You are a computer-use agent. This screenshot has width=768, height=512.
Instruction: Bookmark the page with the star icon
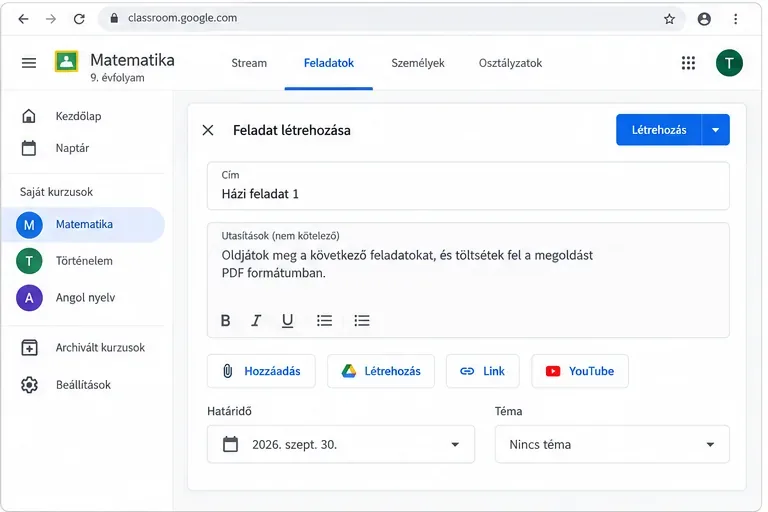point(669,19)
